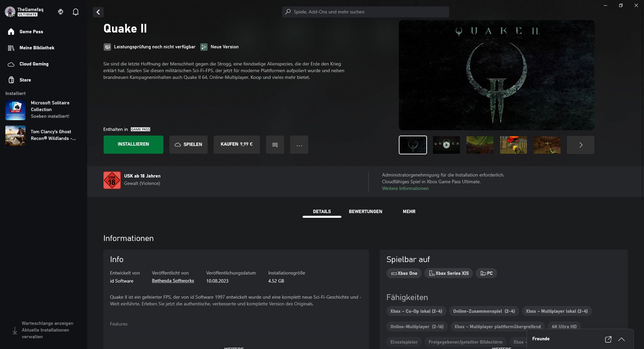The height and width of the screenshot is (349, 644).
Task: Click Warteschlange anzeigen text
Action: (x=47, y=323)
